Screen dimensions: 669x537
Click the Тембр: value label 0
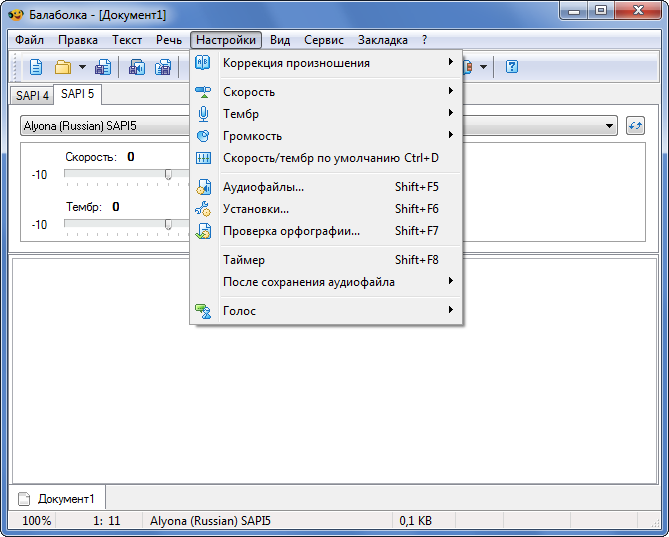point(116,207)
